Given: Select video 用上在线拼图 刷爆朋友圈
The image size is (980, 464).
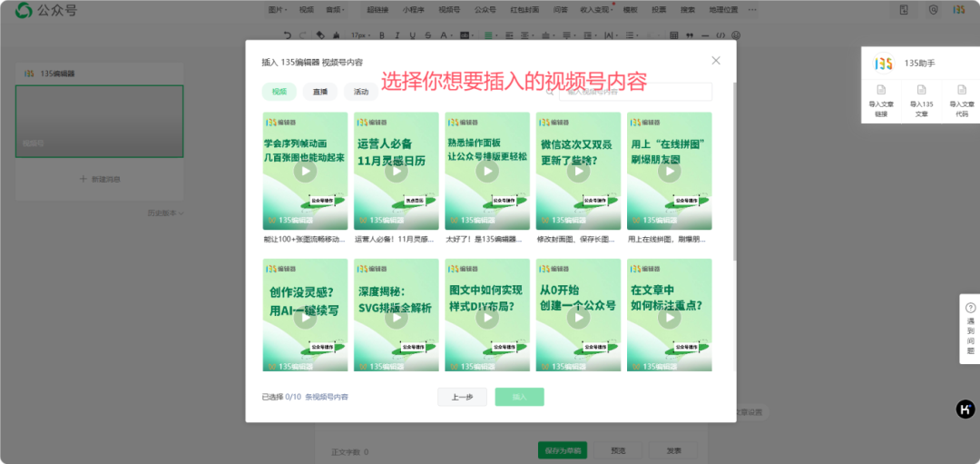Looking at the screenshot, I should pos(670,171).
